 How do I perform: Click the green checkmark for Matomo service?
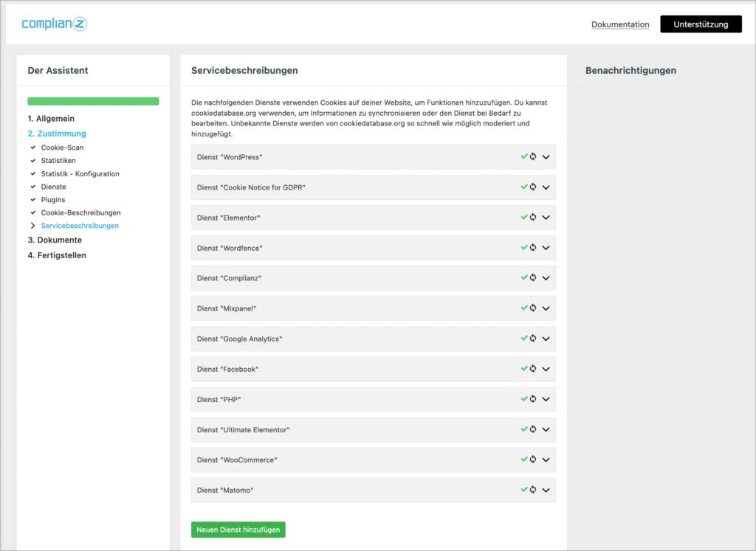524,489
